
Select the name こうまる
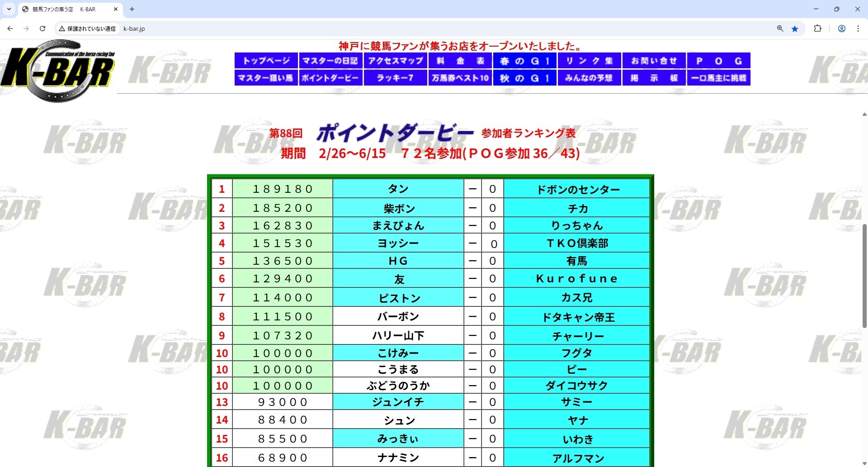click(x=398, y=369)
